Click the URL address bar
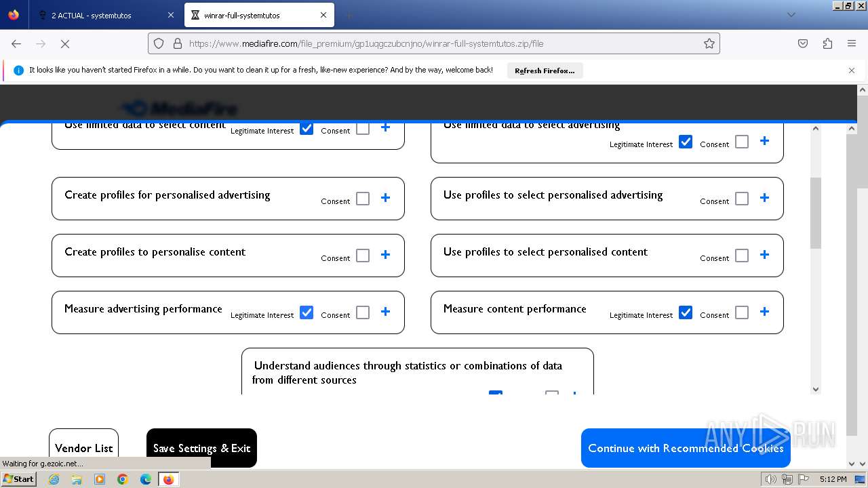Image resolution: width=868 pixels, height=488 pixels. coord(434,43)
